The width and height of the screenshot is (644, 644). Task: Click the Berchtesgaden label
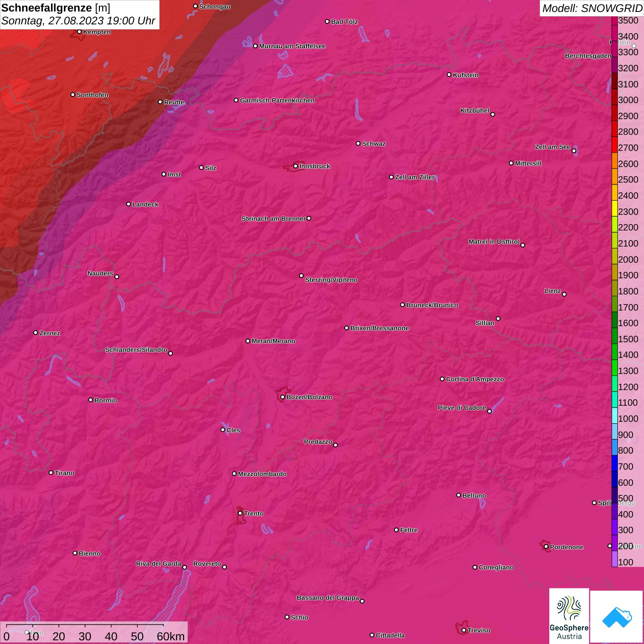(x=588, y=56)
